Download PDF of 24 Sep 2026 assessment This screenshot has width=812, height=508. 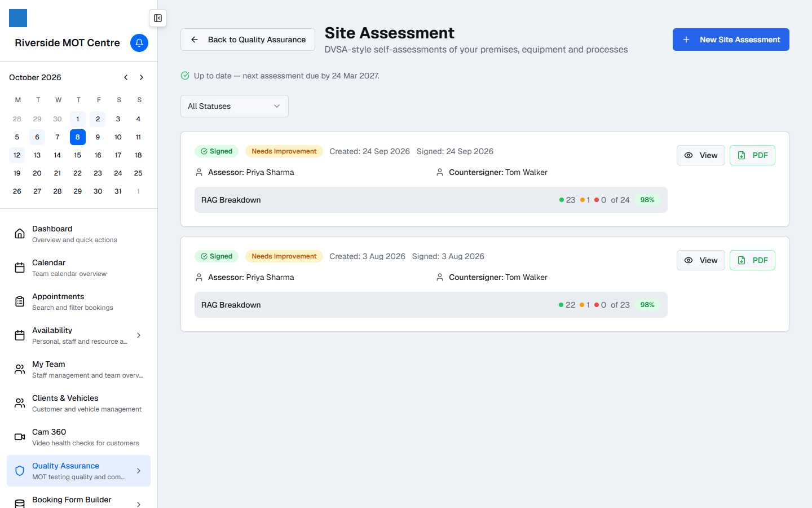point(752,155)
